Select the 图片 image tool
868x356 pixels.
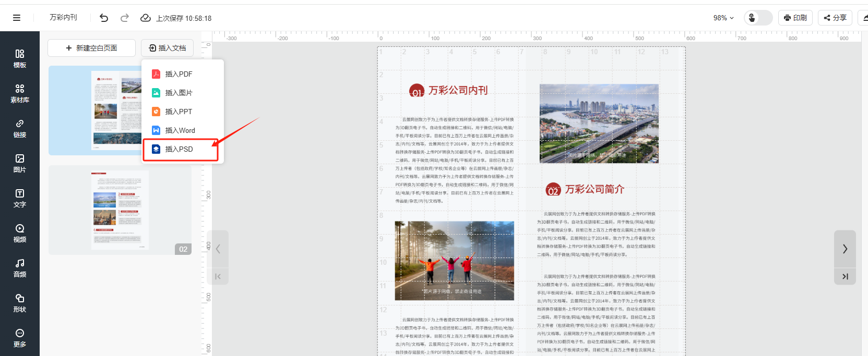tap(20, 163)
